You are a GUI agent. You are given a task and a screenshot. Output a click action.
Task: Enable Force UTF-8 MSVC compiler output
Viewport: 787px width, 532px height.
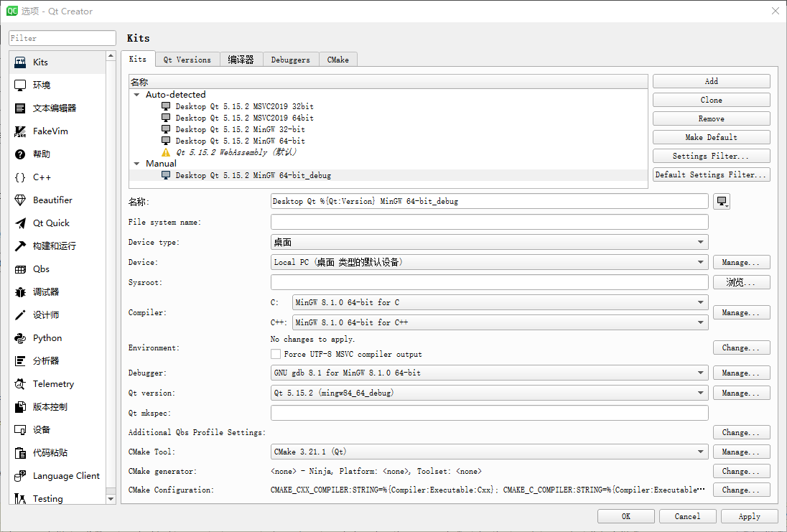pos(276,355)
